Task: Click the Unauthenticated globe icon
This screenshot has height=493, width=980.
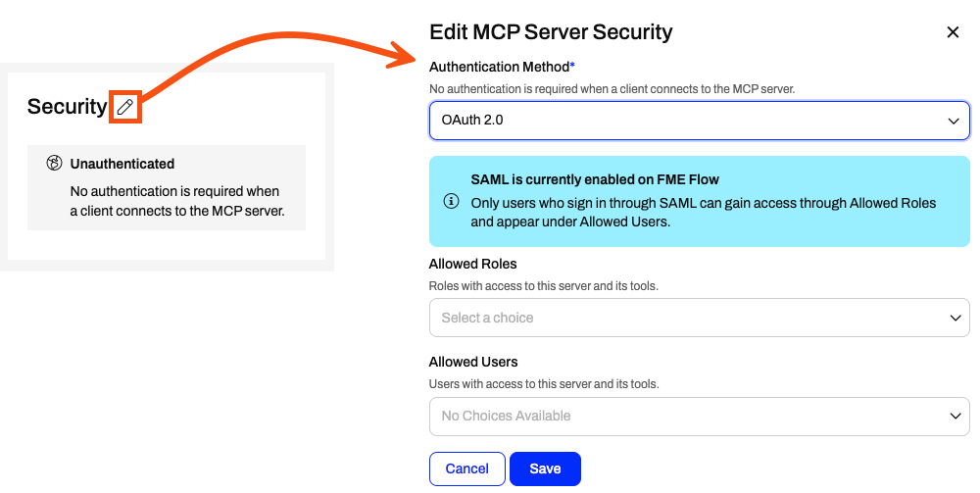Action: point(54,164)
